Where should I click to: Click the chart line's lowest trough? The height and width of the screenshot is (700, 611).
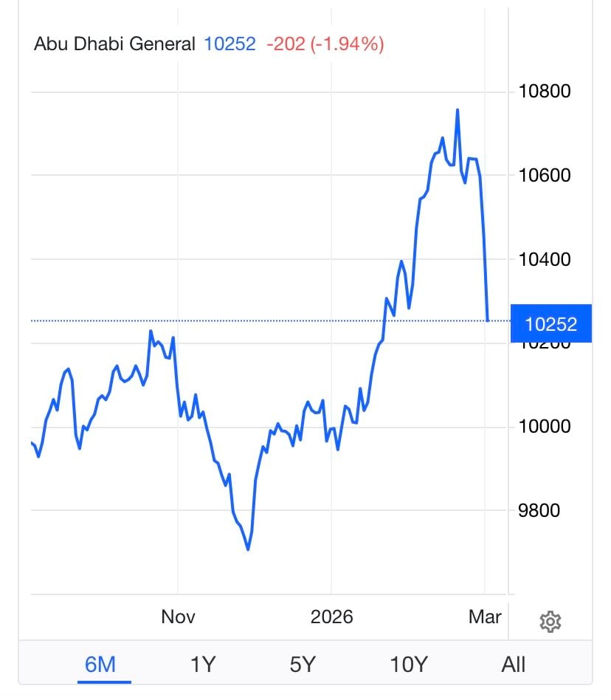tap(248, 549)
